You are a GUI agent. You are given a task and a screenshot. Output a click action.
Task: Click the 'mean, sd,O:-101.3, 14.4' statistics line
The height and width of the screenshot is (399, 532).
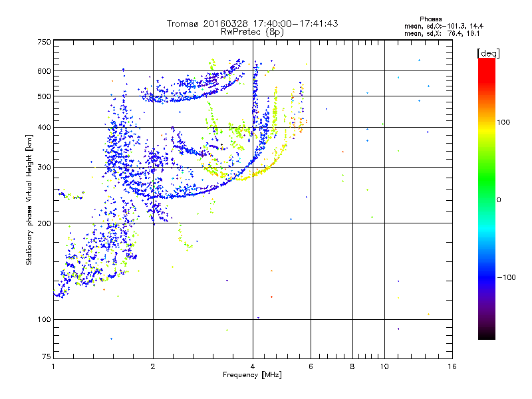coord(444,26)
